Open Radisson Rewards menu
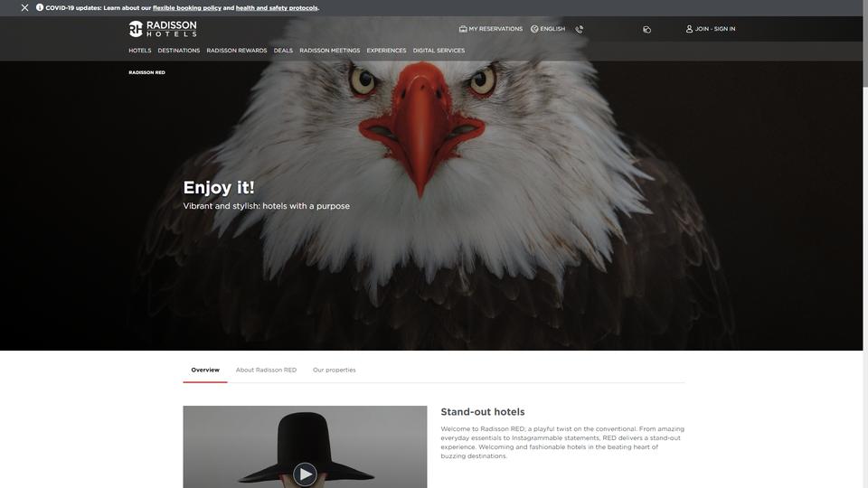 coord(236,51)
